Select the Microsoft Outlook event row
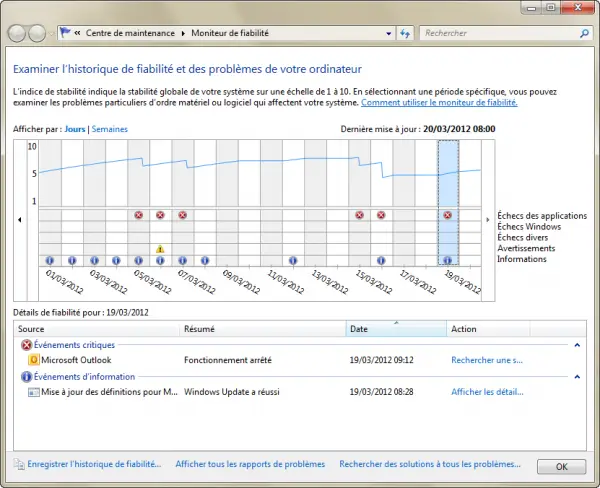This screenshot has height=488, width=600. pyautogui.click(x=300, y=360)
